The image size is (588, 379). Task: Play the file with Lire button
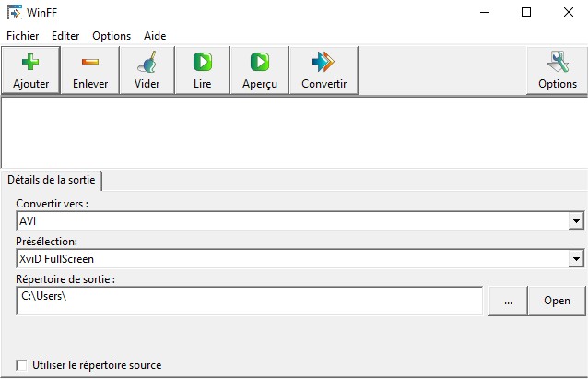click(203, 62)
